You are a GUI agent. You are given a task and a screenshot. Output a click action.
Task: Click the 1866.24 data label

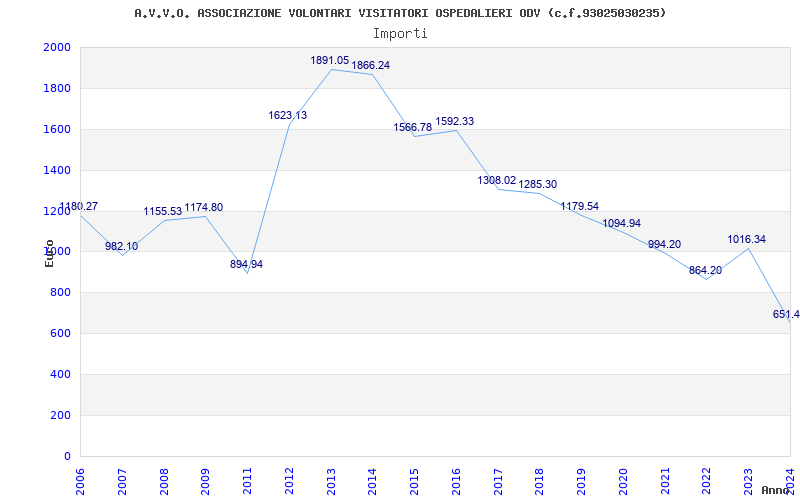(x=370, y=65)
